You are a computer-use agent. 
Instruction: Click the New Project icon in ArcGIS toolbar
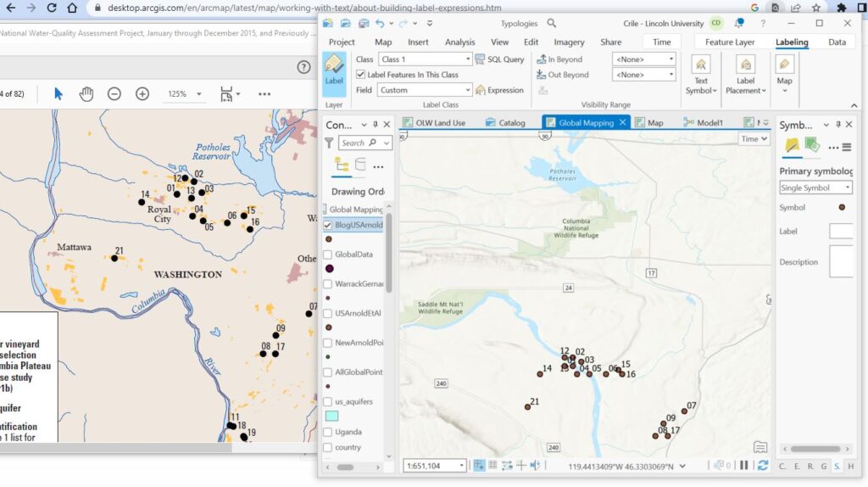328,23
